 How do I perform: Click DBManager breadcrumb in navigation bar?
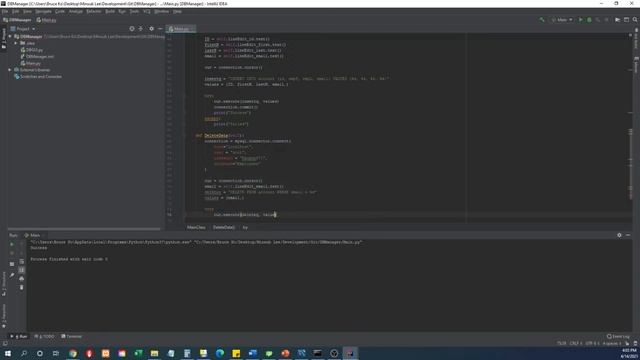(x=17, y=20)
